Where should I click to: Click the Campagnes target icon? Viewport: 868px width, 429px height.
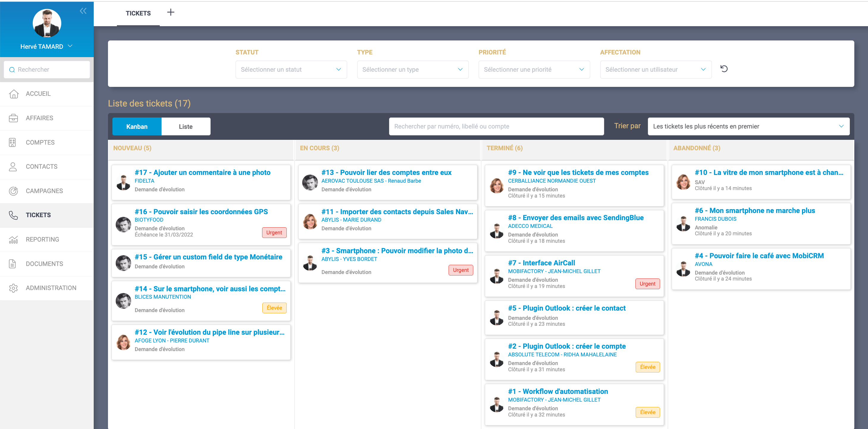click(x=13, y=191)
